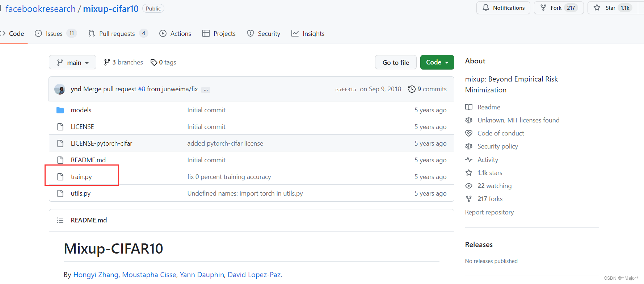Open 'Undefined names: import torch' commit message
The image size is (644, 284).
pos(245,193)
